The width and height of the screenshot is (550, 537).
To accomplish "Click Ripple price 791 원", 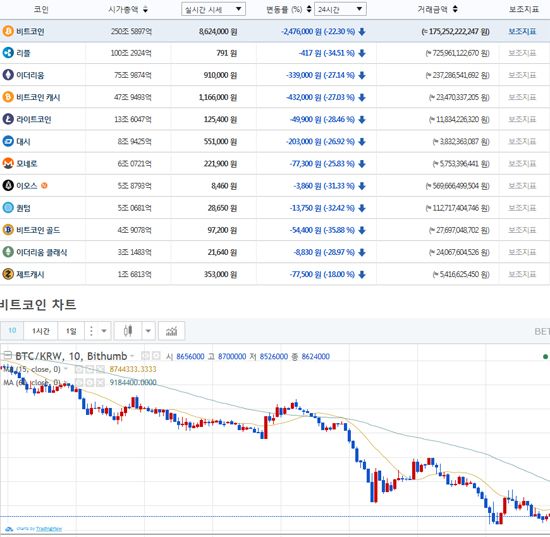I will click(227, 53).
